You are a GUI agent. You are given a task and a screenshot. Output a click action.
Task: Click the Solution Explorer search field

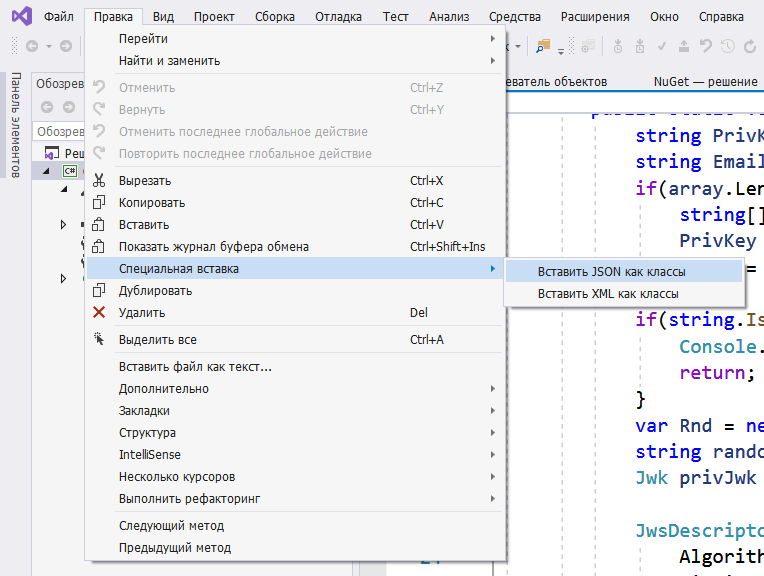[x=60, y=131]
